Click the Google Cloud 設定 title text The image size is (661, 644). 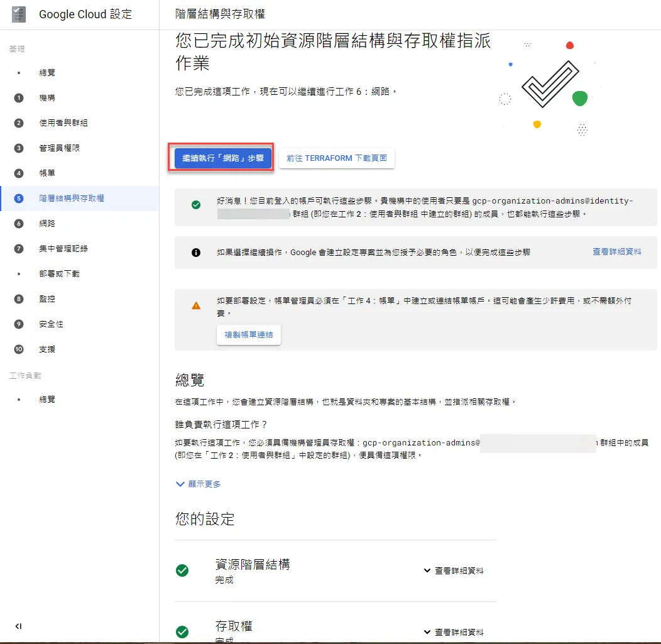click(85, 14)
